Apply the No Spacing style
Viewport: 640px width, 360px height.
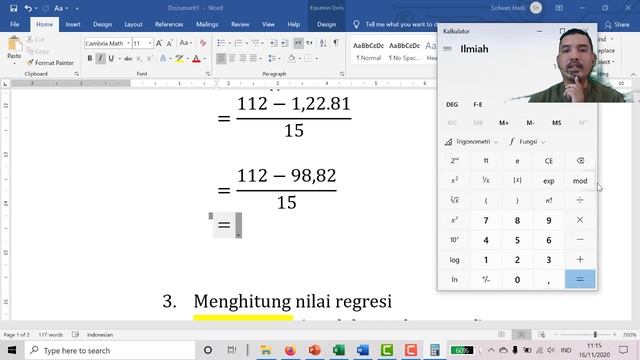(x=404, y=51)
